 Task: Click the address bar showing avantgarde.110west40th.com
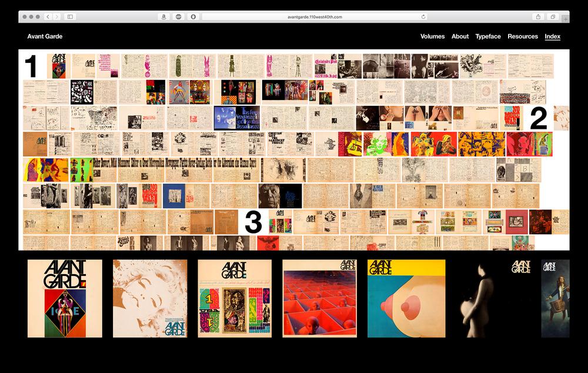pos(315,17)
